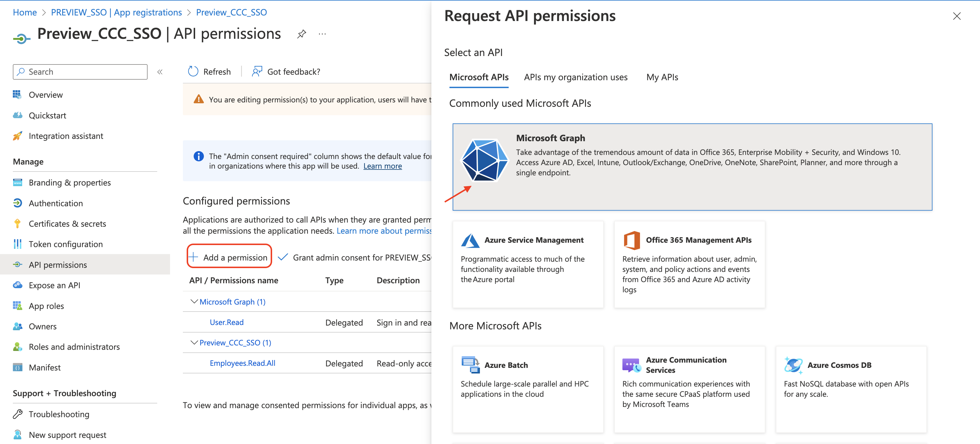Click Delegated type in Employees.Read.All row
This screenshot has width=980, height=444.
(x=344, y=363)
